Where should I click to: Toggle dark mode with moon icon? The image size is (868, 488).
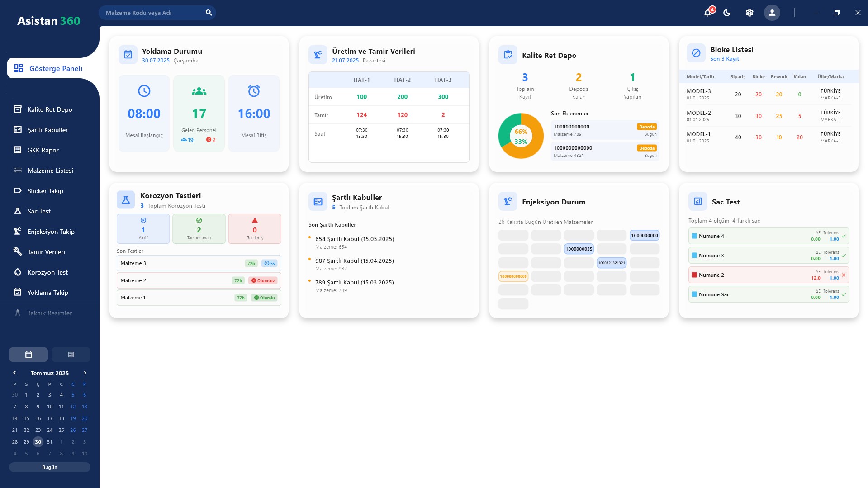coord(727,13)
